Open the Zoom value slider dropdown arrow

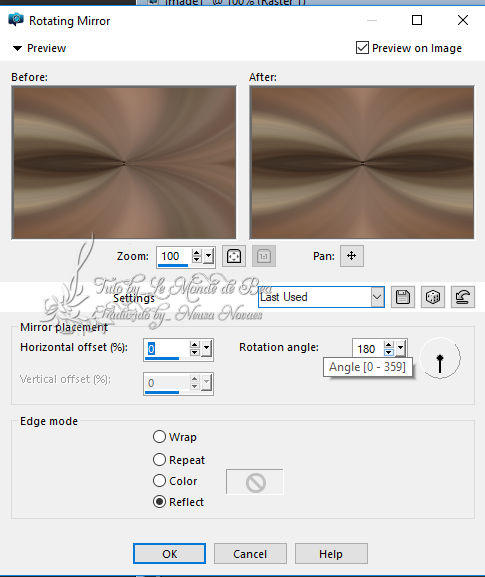click(209, 256)
